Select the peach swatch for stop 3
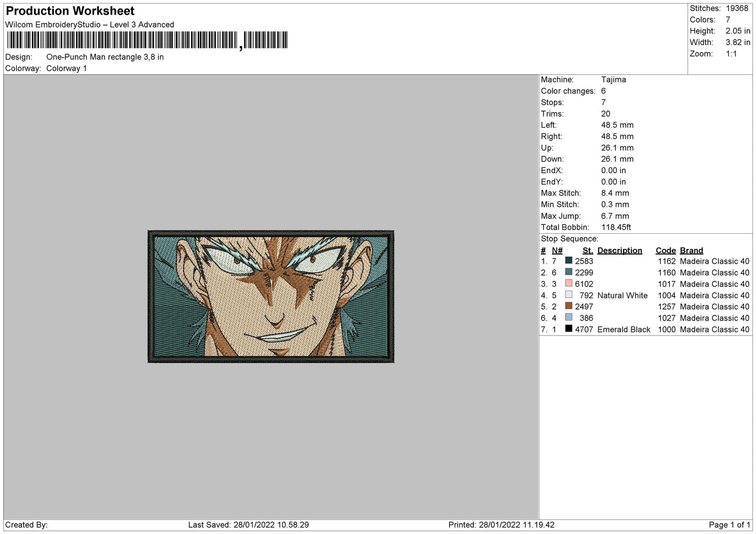Image resolution: width=756 pixels, height=534 pixels. pos(569,283)
